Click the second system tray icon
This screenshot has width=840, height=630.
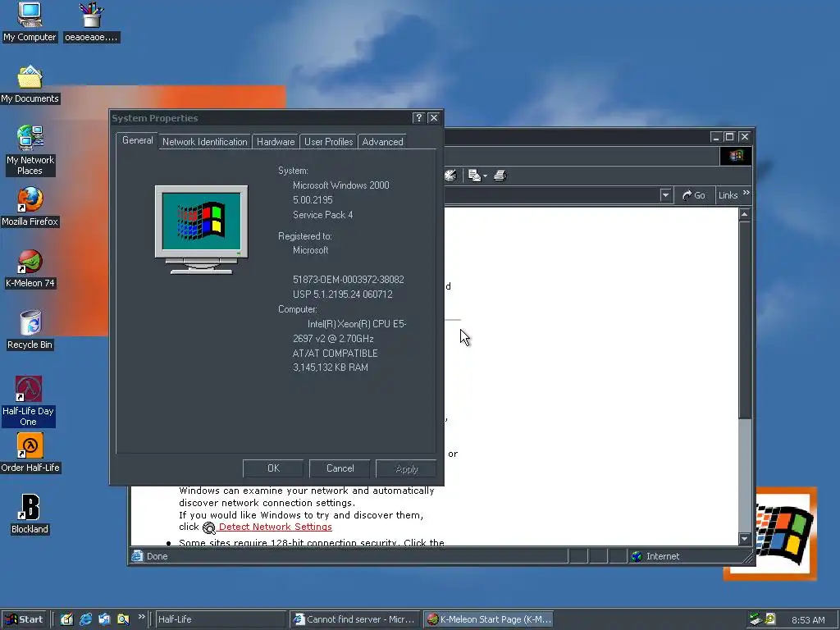click(x=769, y=619)
